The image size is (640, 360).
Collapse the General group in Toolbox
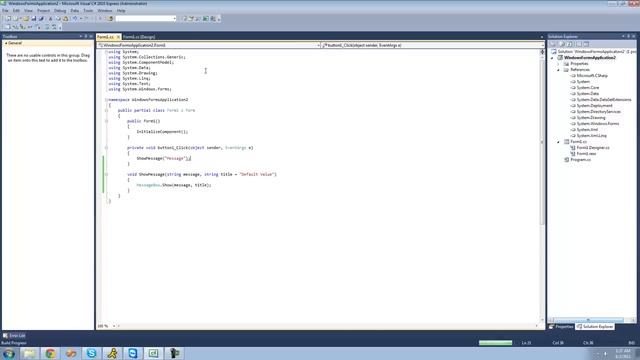coord(6,43)
